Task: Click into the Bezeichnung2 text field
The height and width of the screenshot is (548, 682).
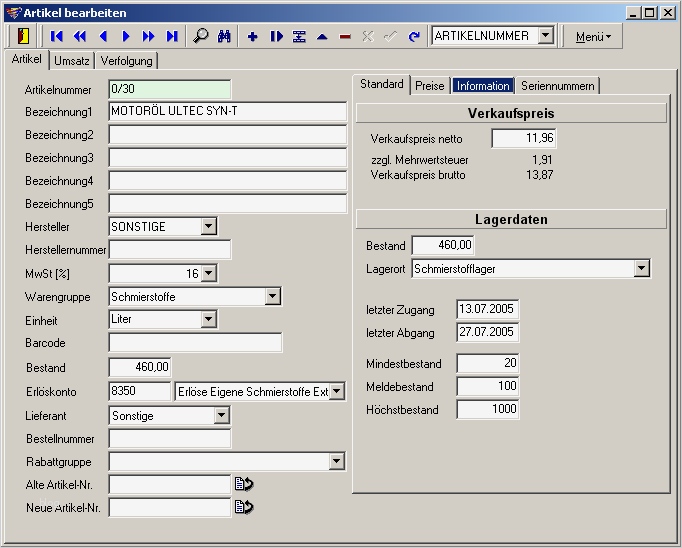Action: click(227, 134)
